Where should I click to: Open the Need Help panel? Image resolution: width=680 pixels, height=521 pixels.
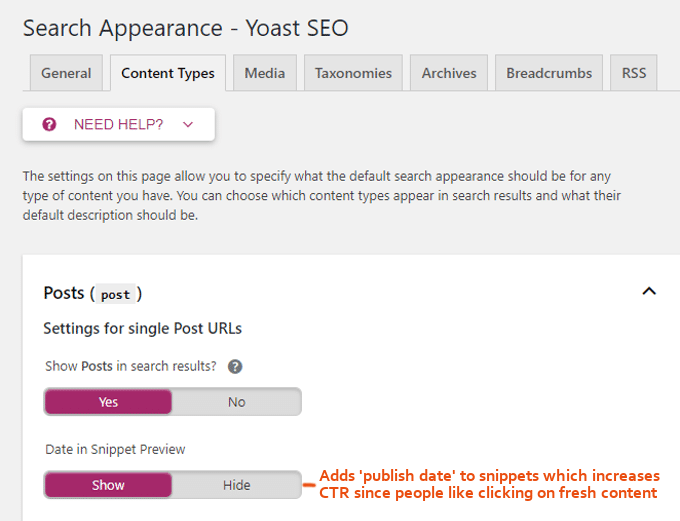click(118, 125)
